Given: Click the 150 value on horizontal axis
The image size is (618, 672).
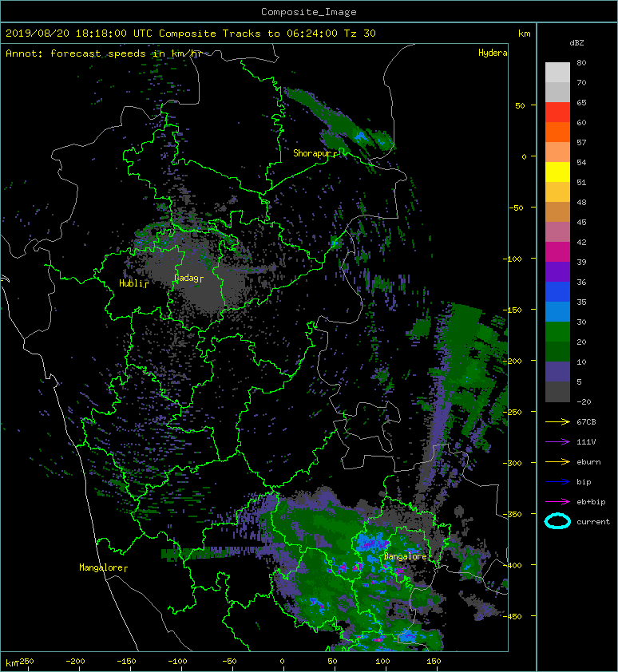Looking at the screenshot, I should point(433,662).
